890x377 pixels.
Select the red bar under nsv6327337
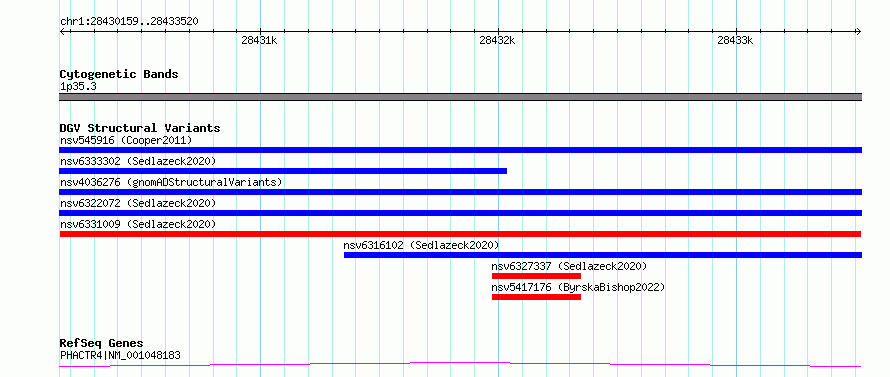[536, 276]
